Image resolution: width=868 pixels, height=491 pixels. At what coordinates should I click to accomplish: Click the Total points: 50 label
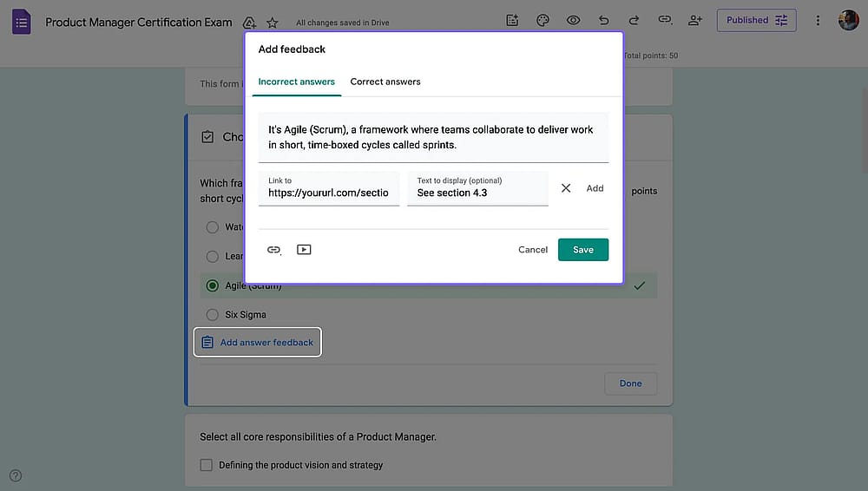click(x=650, y=56)
